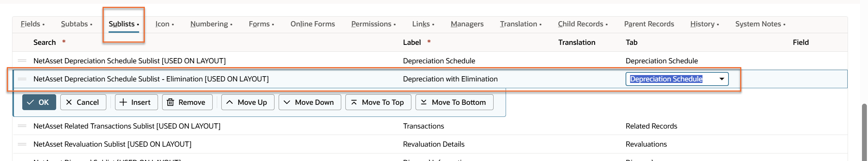Click Remove with the trash icon

187,102
